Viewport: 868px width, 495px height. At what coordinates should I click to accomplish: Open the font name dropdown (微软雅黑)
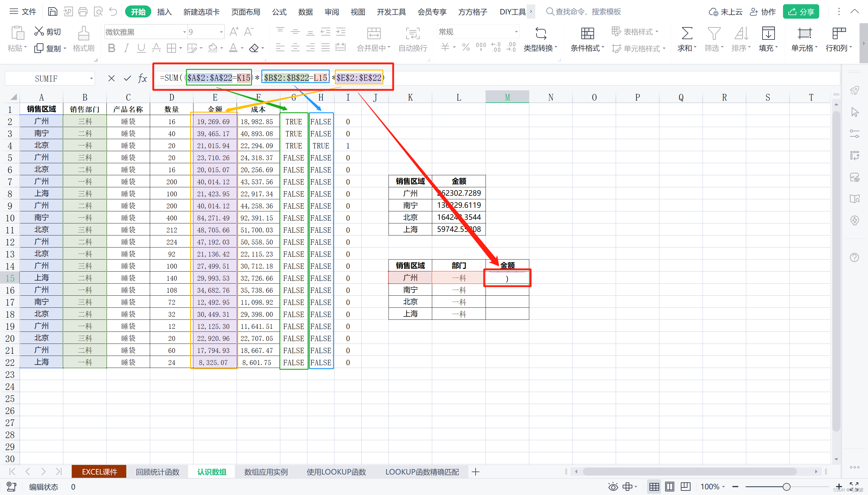184,32
